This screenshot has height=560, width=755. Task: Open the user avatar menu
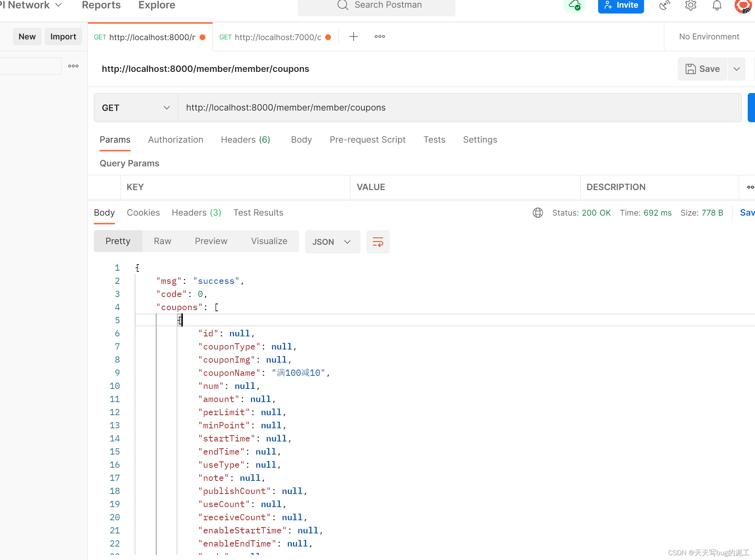coord(743,5)
